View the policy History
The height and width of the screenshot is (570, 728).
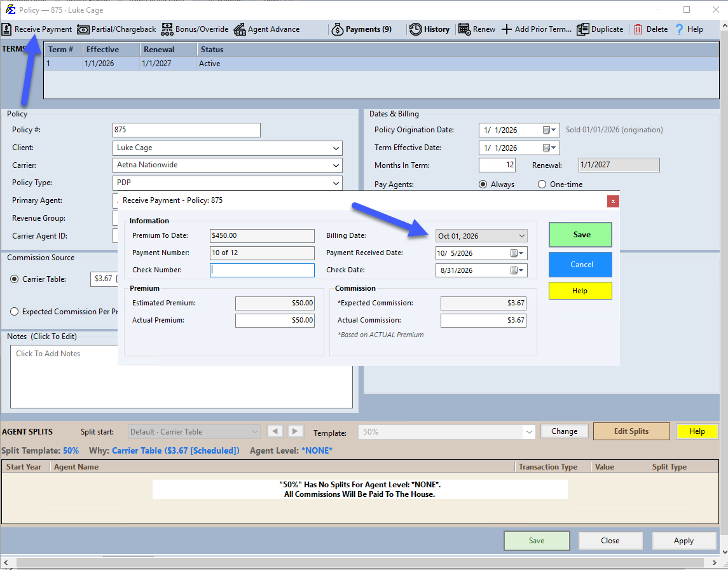[x=429, y=29]
